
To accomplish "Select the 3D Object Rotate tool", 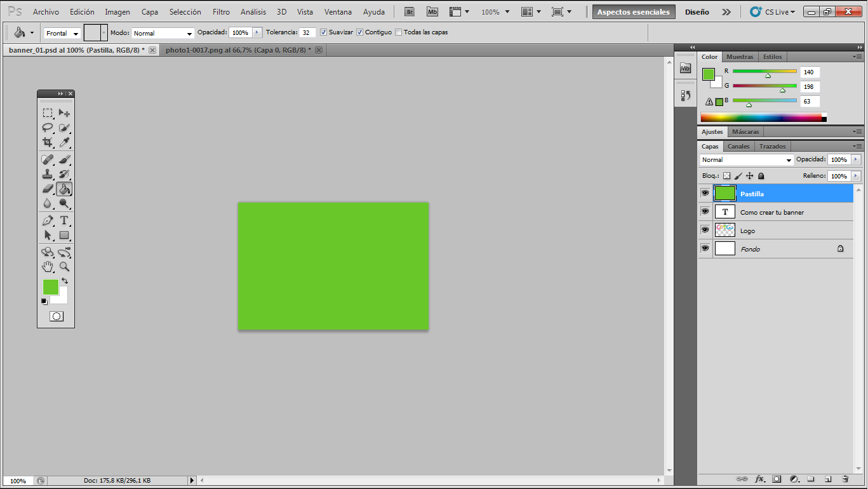I will tap(48, 252).
